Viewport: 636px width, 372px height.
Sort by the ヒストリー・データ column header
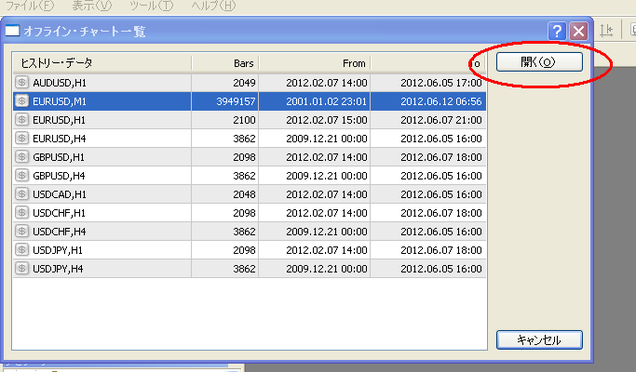click(x=102, y=63)
